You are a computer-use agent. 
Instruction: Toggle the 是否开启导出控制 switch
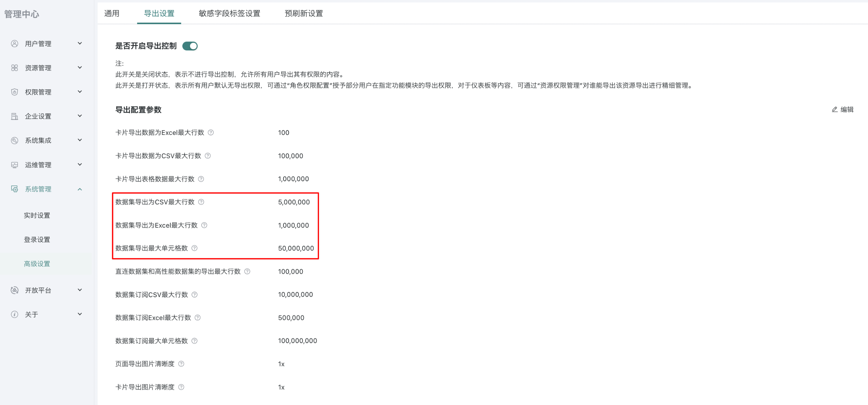click(190, 46)
